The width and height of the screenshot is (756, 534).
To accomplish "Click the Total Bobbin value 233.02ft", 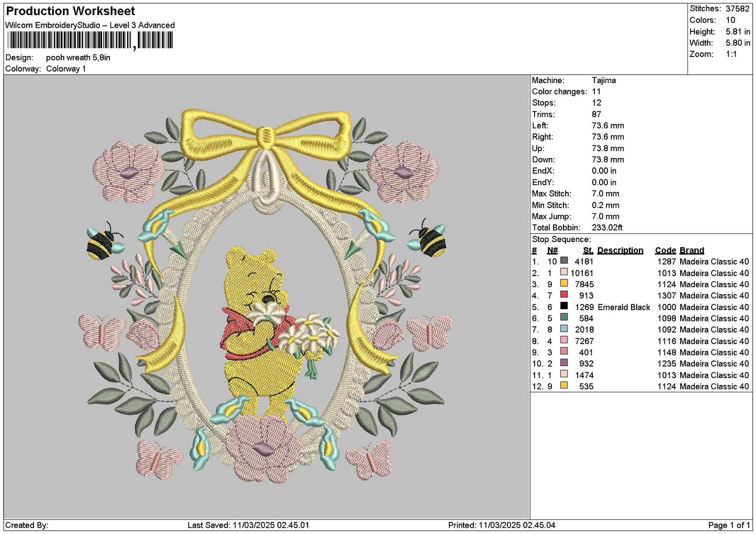I will click(607, 228).
